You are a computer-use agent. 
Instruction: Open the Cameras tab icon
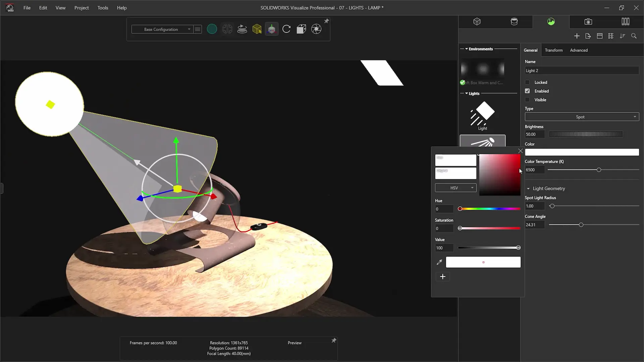pyautogui.click(x=588, y=22)
